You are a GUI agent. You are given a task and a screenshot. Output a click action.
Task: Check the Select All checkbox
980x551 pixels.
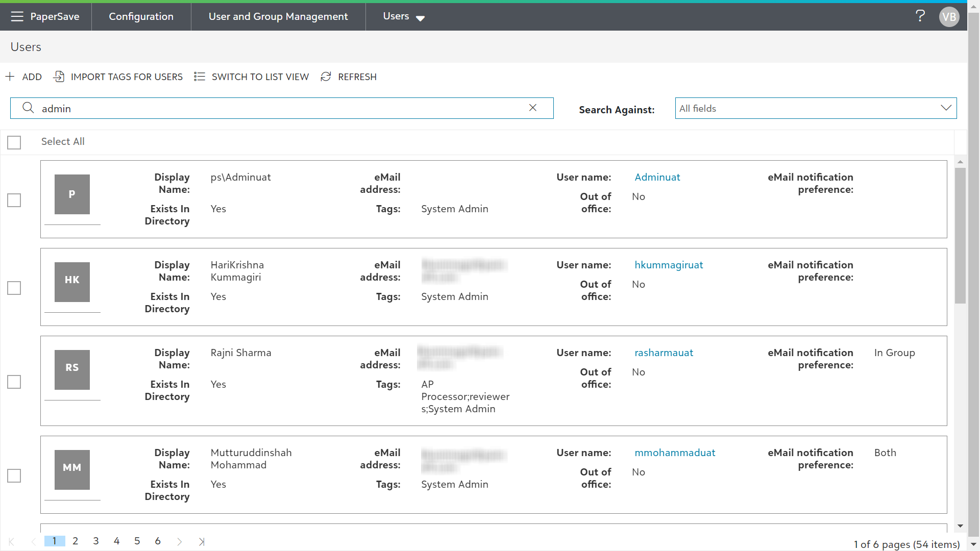coord(14,142)
